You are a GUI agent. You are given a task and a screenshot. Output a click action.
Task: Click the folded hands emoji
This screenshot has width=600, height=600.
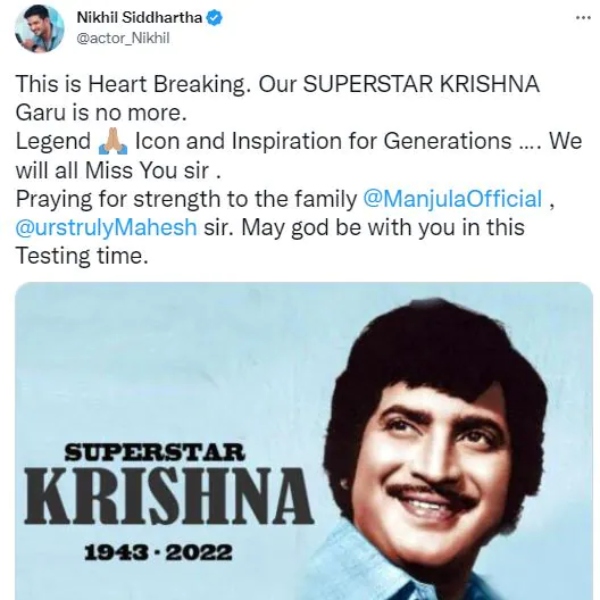pyautogui.click(x=113, y=142)
